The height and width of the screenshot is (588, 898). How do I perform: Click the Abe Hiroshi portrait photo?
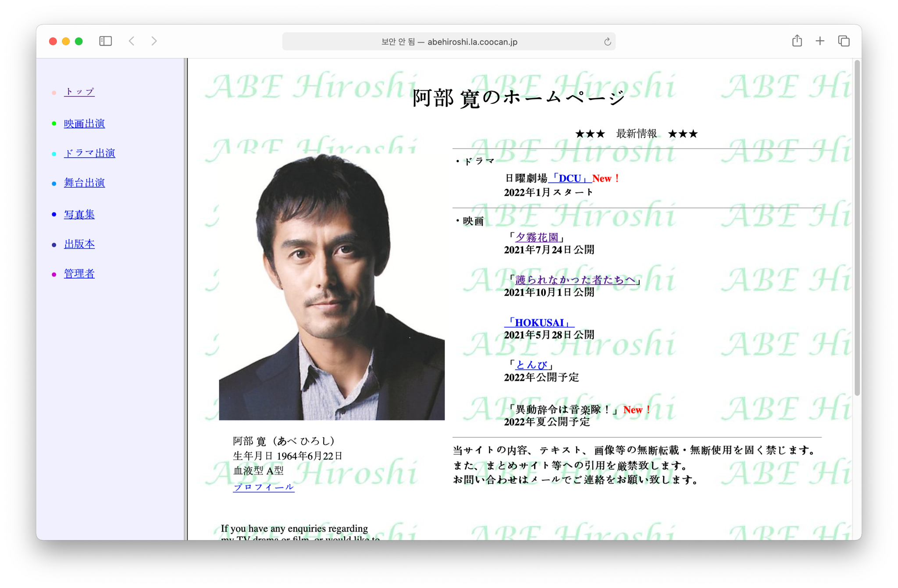pos(331,287)
